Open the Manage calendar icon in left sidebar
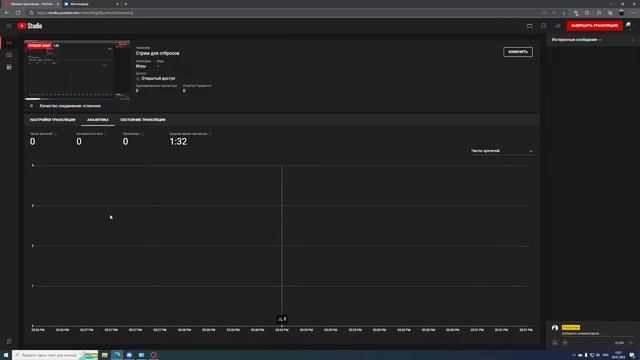This screenshot has width=640, height=360. click(9, 67)
